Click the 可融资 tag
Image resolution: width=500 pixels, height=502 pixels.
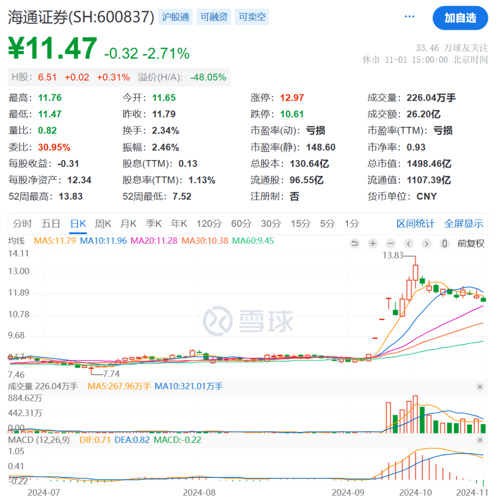pos(214,17)
